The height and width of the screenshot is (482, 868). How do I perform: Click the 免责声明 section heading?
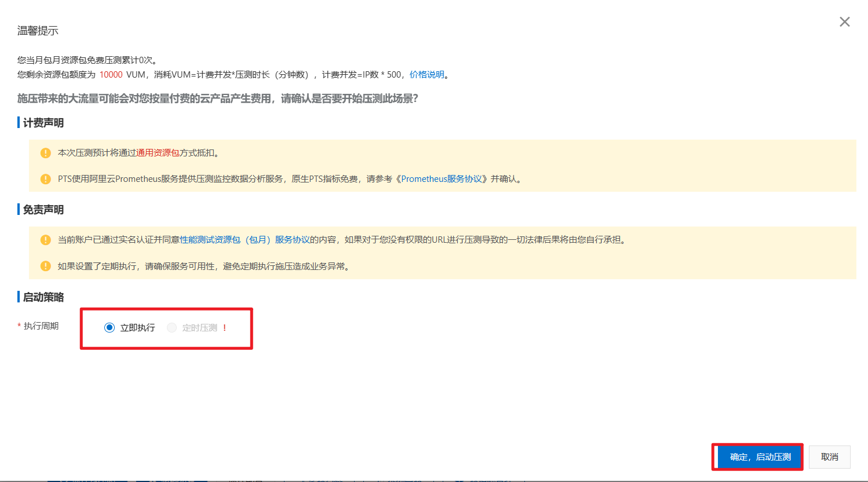click(43, 210)
